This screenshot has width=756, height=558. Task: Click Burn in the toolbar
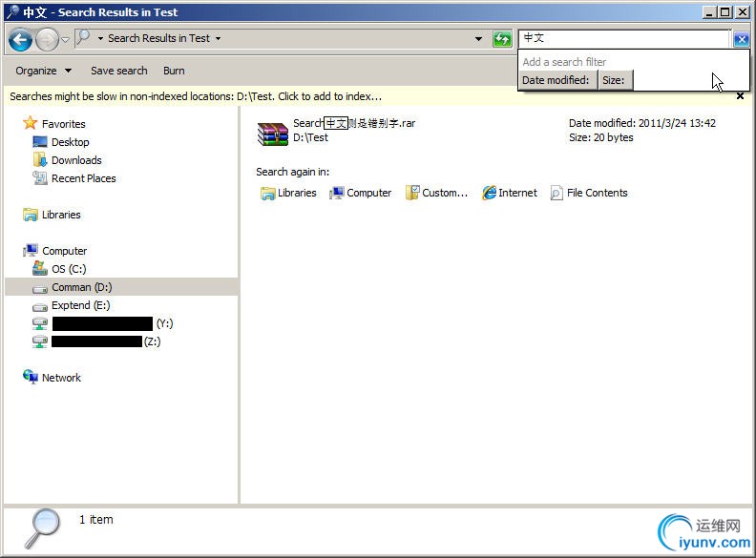point(174,71)
